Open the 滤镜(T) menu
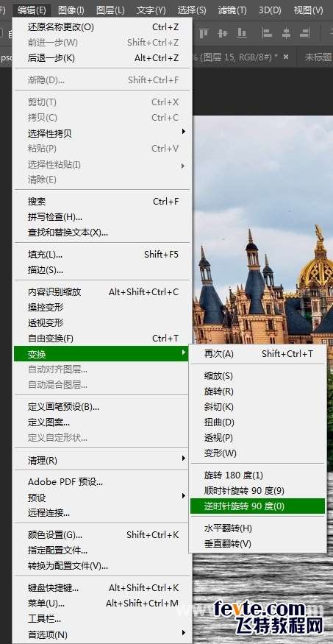The width and height of the screenshot is (333, 644). point(232,10)
